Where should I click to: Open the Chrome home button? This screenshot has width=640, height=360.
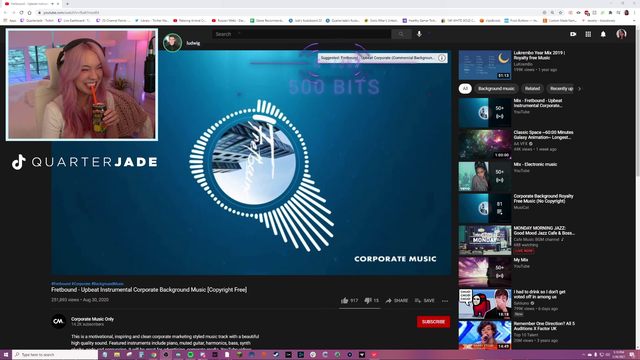click(x=29, y=13)
